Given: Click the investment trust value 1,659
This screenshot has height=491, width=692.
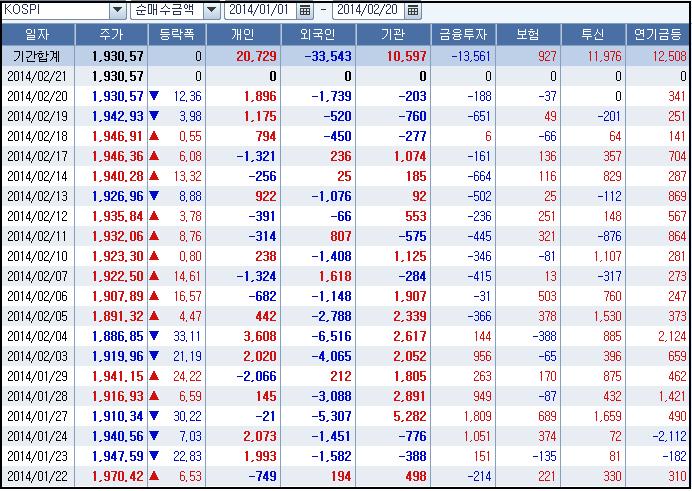Looking at the screenshot, I should point(608,416).
